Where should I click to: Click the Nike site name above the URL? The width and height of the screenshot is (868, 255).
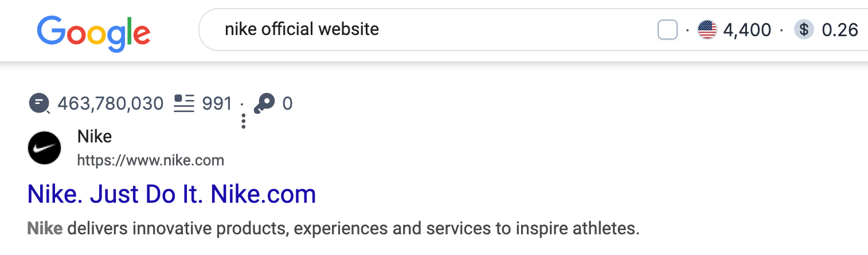tap(94, 137)
